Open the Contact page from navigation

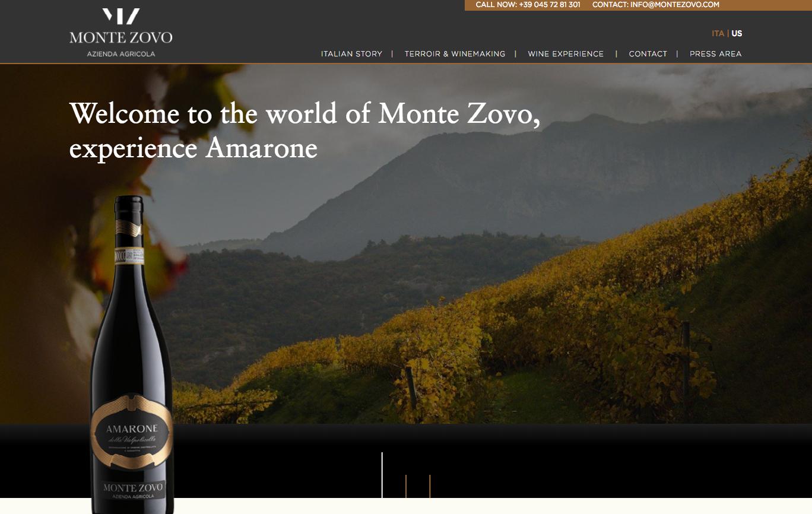click(x=648, y=53)
